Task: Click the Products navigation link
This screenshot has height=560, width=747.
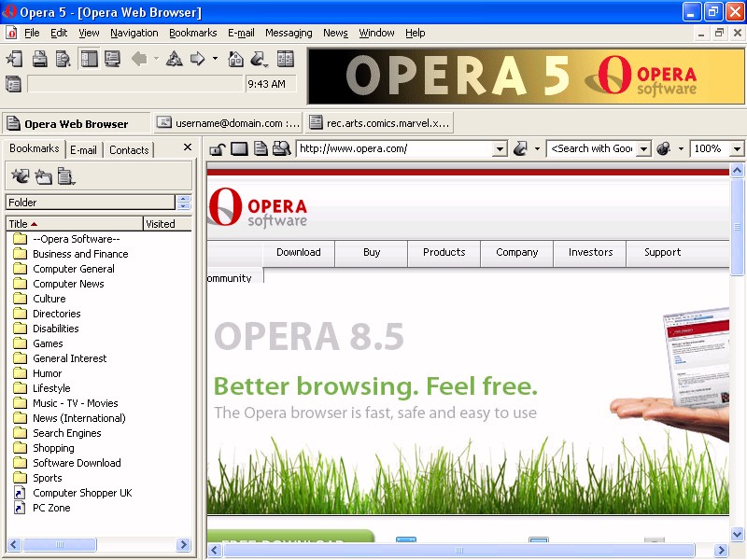Action: (444, 252)
